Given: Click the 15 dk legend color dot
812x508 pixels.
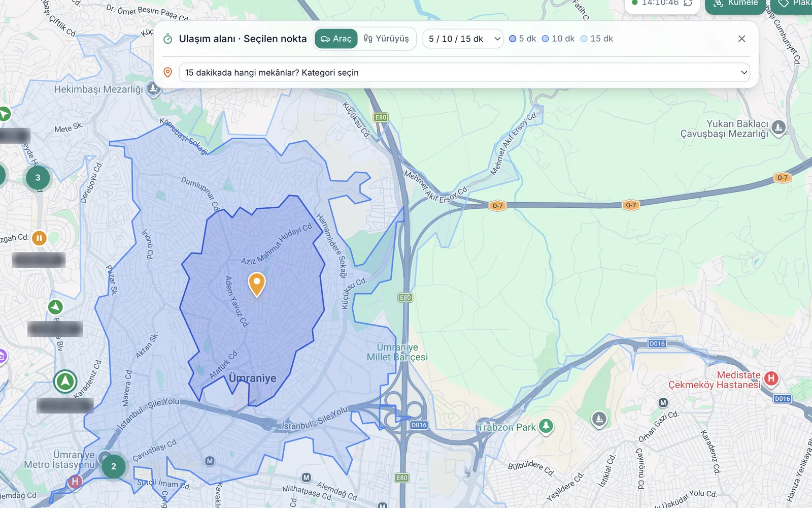Looking at the screenshot, I should [584, 39].
